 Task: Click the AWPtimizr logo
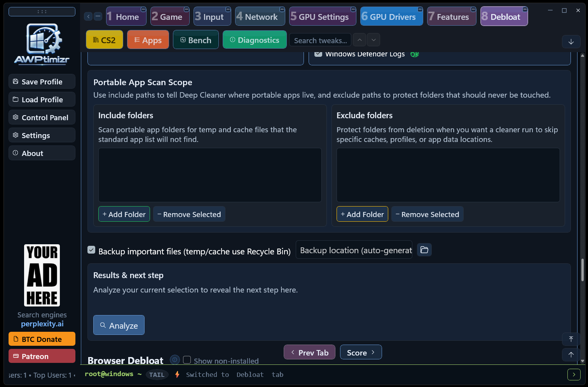coord(42,44)
